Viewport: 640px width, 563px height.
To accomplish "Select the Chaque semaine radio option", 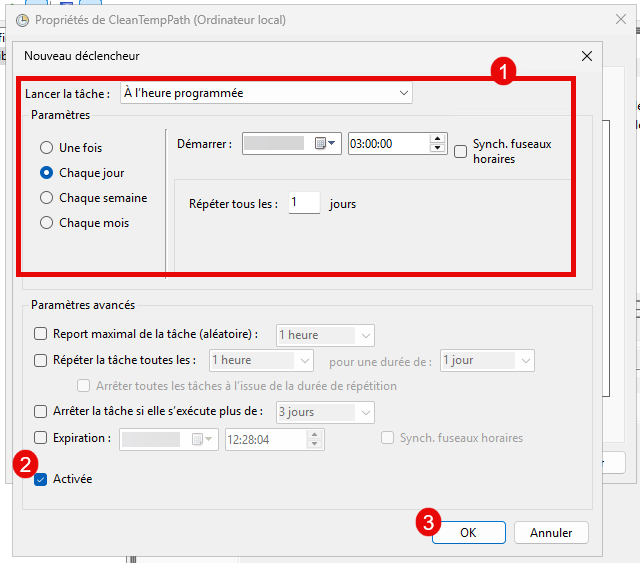I will click(46, 198).
